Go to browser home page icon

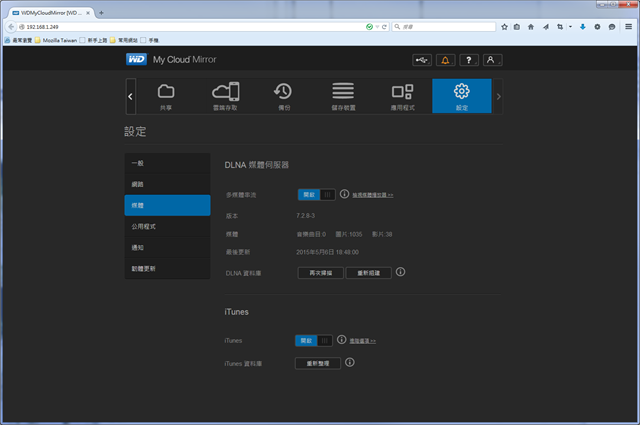pyautogui.click(x=531, y=27)
